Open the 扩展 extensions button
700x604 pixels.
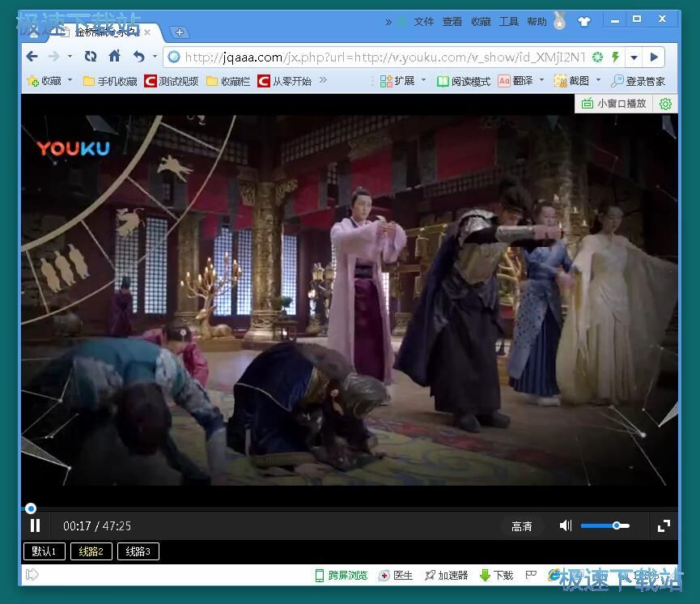[397, 81]
